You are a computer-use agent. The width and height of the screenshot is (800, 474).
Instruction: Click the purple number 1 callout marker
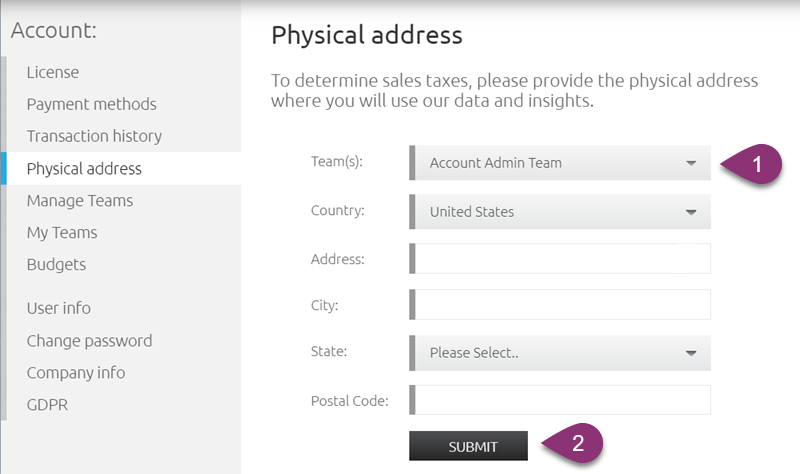pyautogui.click(x=752, y=164)
